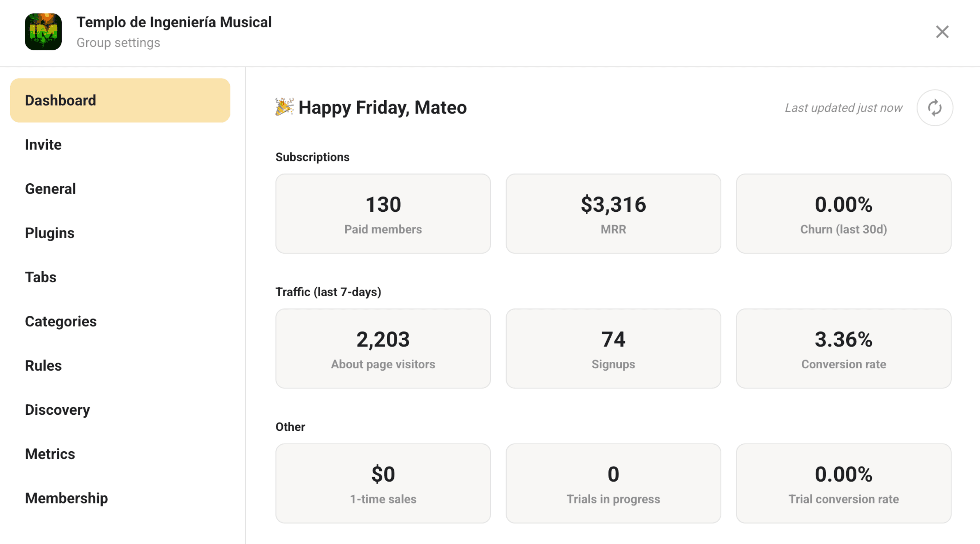Open Categories in the sidebar
Image resolution: width=980 pixels, height=544 pixels.
tap(61, 322)
